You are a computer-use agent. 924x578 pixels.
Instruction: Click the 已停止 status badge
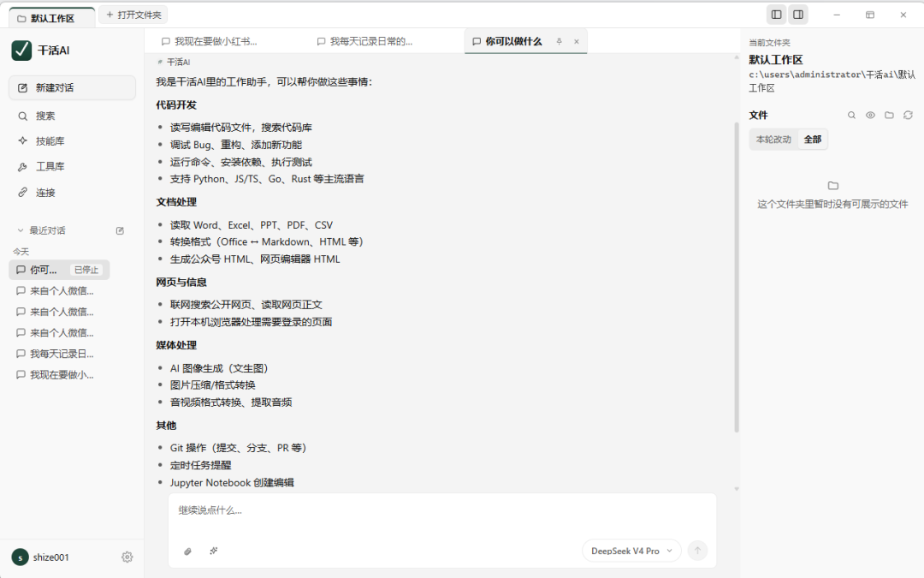(86, 270)
